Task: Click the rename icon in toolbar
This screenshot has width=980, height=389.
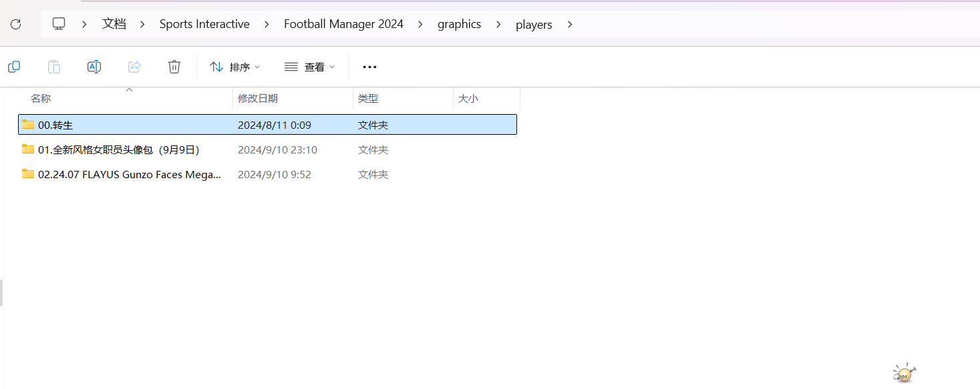Action: 94,67
